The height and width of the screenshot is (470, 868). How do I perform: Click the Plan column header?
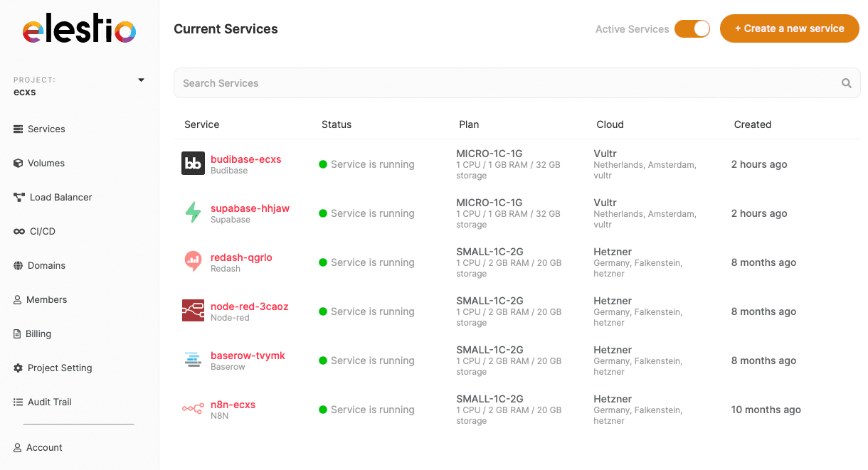(x=469, y=124)
